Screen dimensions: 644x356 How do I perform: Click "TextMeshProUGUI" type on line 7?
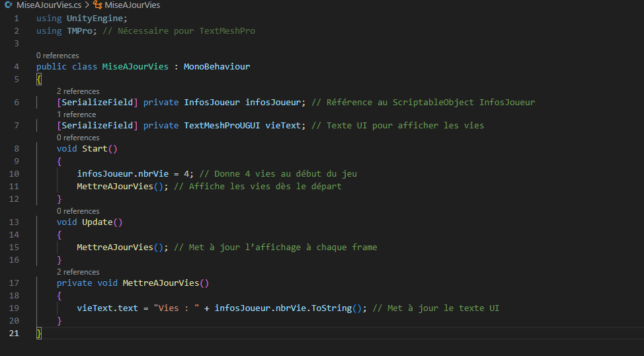click(x=222, y=125)
